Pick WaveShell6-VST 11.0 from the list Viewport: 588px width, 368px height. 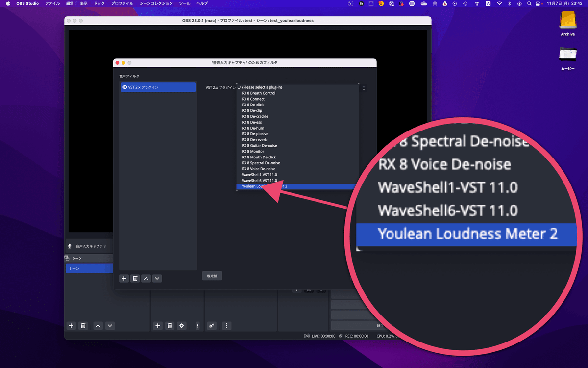(x=297, y=181)
